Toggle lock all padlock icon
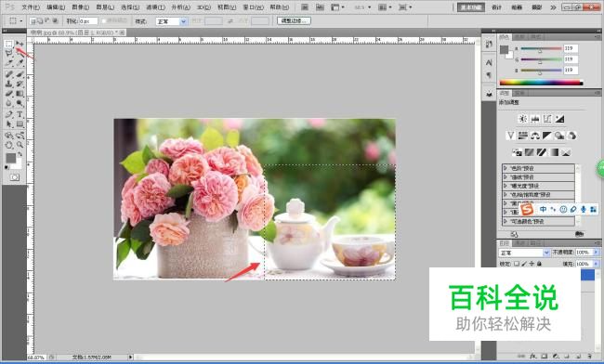 tap(539, 264)
